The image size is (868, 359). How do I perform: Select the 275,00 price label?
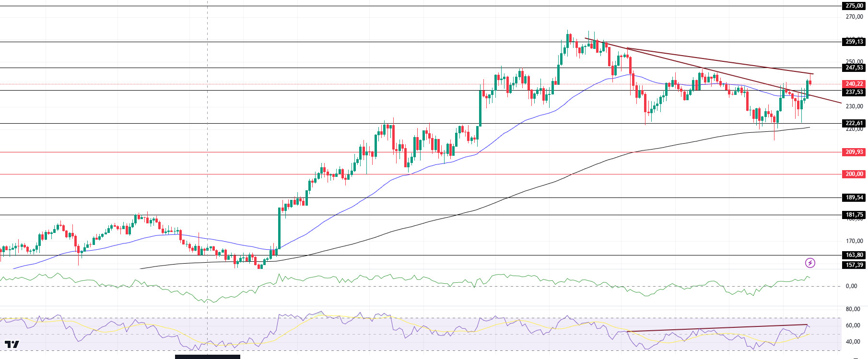pyautogui.click(x=854, y=6)
